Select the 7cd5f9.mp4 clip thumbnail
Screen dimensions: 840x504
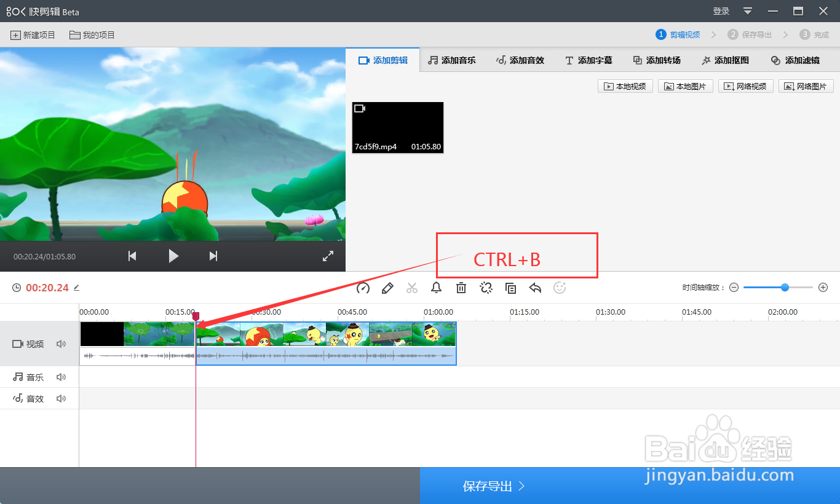pyautogui.click(x=398, y=127)
